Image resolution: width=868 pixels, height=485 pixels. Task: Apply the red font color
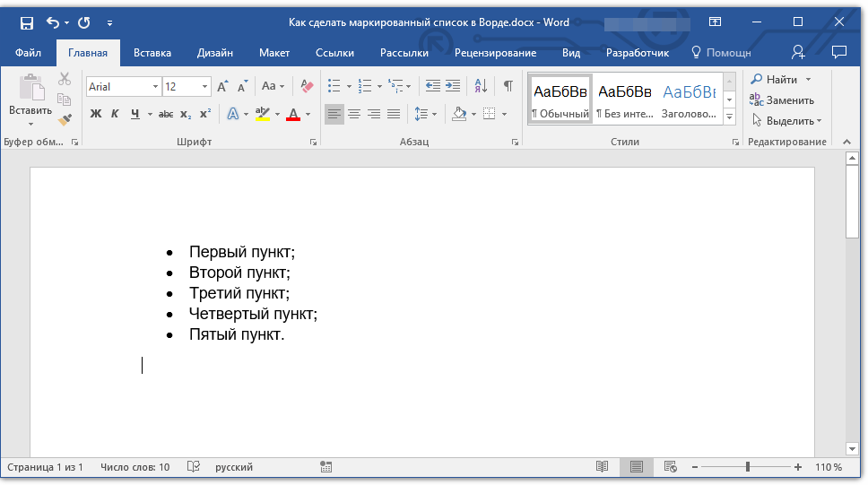(x=292, y=114)
